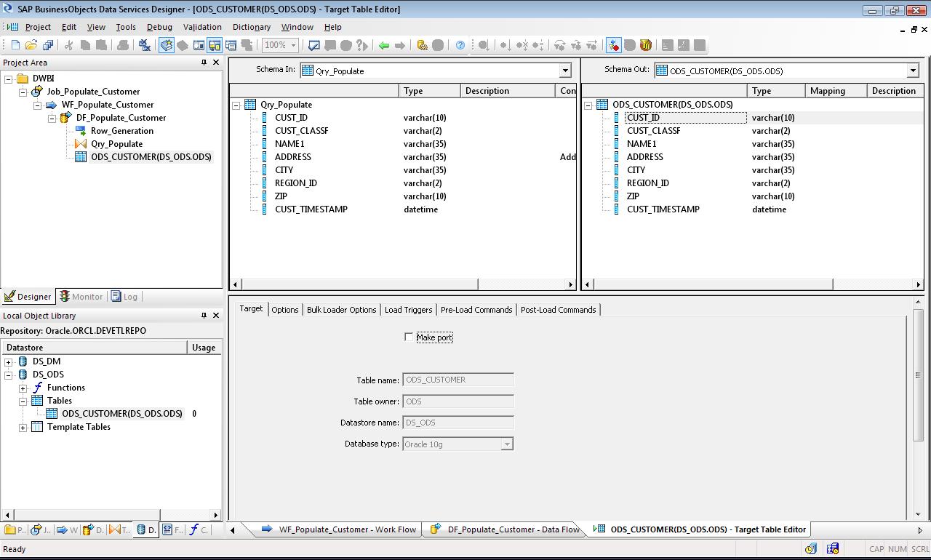Viewport: 931px width, 560px height.
Task: Open the Dictionary menu
Action: (252, 27)
